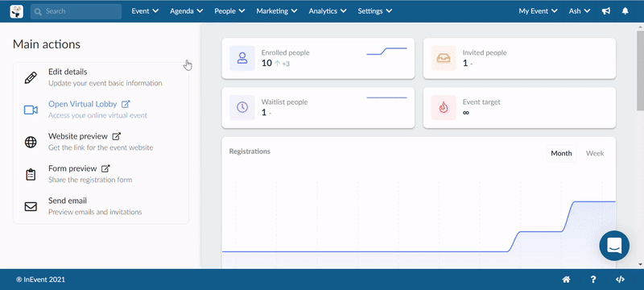Open the Ash user dropdown
This screenshot has height=290, width=644.
tap(580, 11)
